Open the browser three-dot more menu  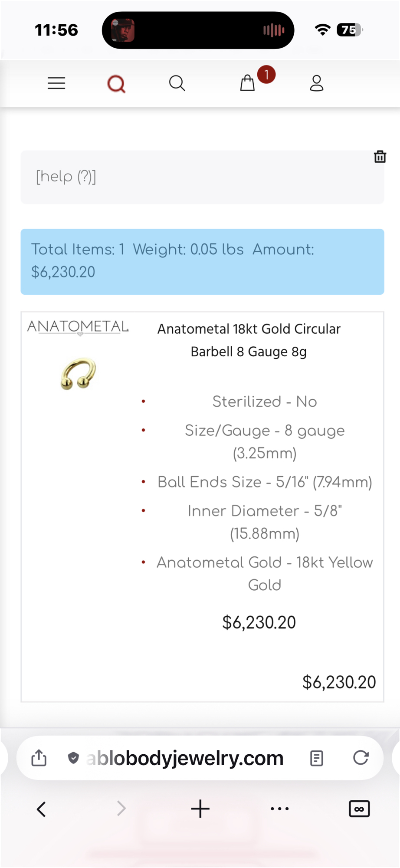(279, 809)
